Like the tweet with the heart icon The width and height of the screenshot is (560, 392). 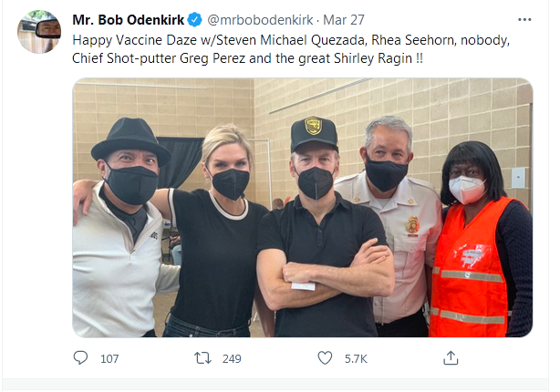pyautogui.click(x=325, y=358)
